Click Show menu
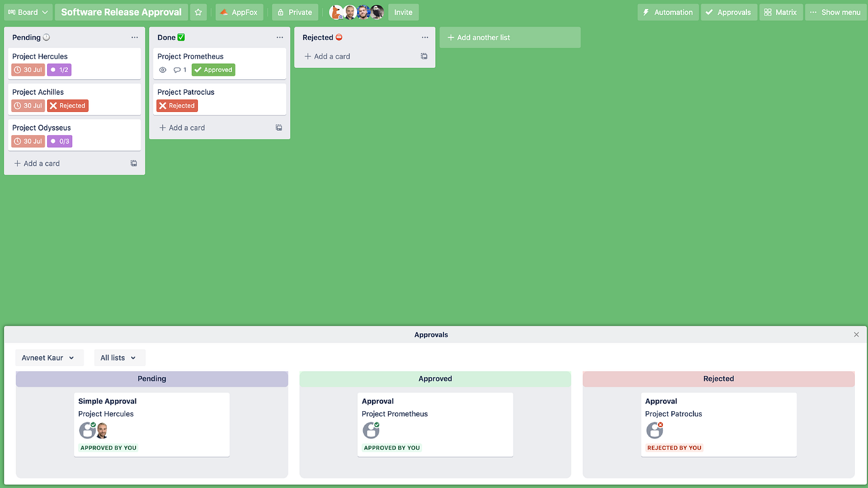Image resolution: width=868 pixels, height=488 pixels. click(836, 12)
